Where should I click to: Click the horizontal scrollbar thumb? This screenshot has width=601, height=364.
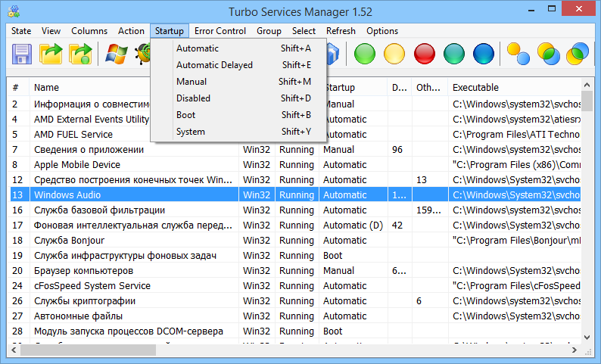pos(88,350)
